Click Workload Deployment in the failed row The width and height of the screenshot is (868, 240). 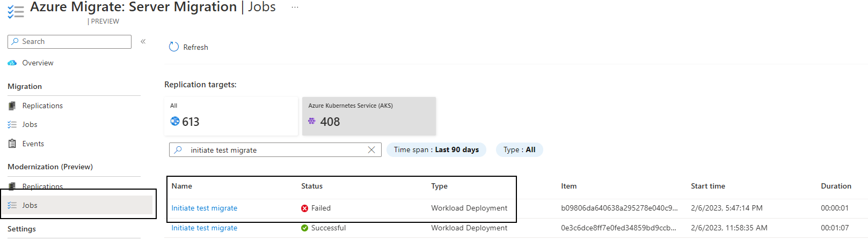469,208
